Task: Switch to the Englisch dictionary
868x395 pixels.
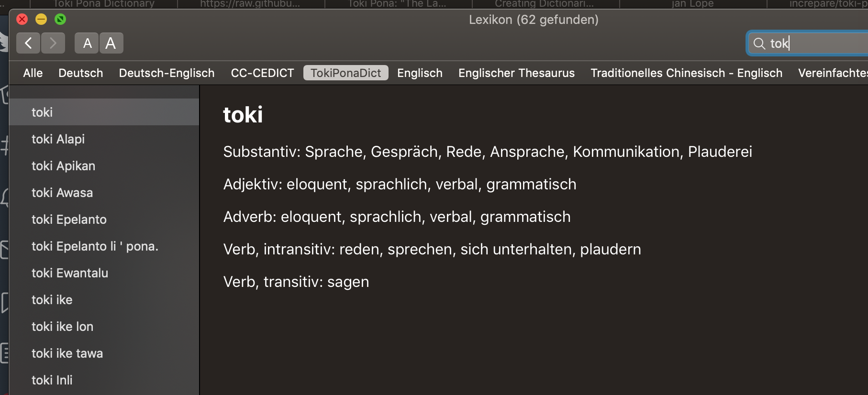Action: (x=420, y=73)
